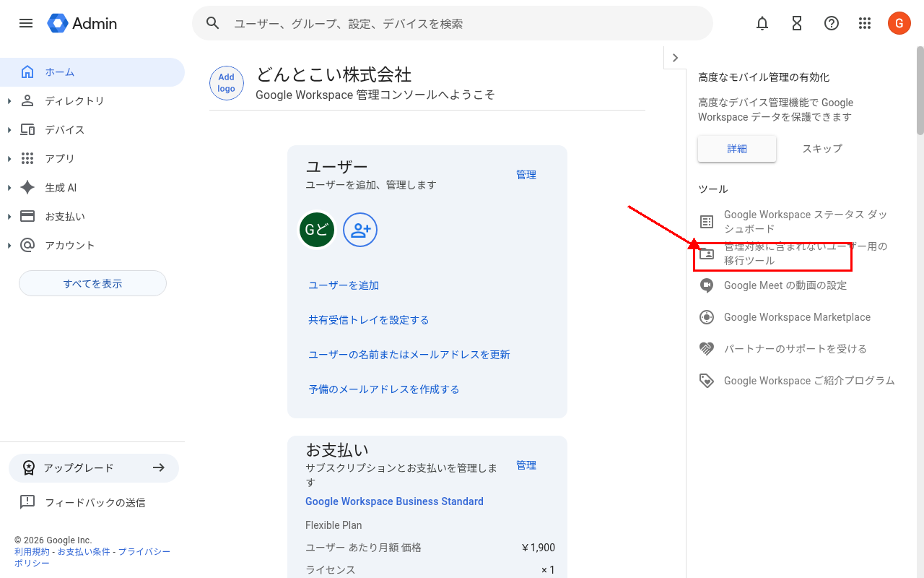Open the G account avatar

(899, 23)
